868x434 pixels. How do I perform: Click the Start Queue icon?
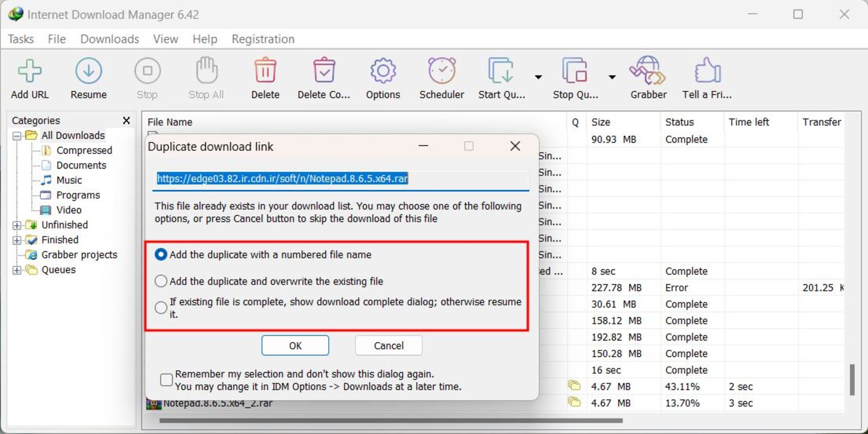pyautogui.click(x=500, y=70)
